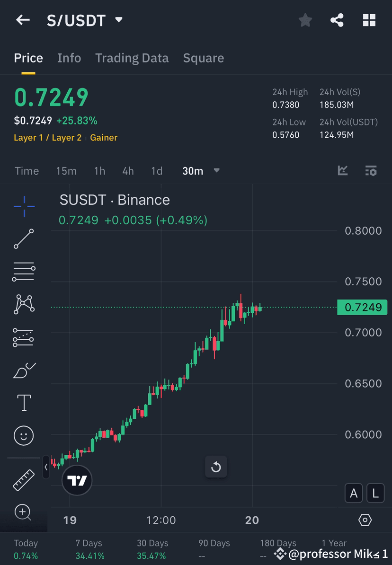This screenshot has height=565, width=392.
Task: Open the 30m interval dropdown
Action: point(201,171)
